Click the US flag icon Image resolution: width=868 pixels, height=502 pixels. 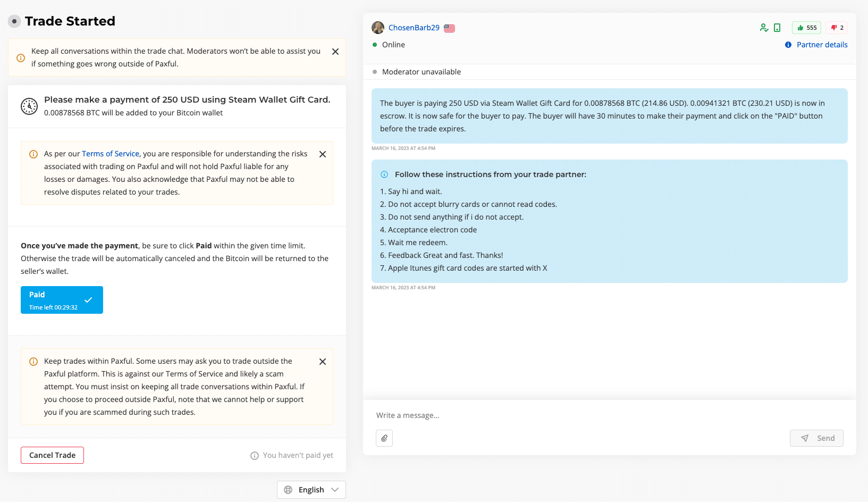[450, 28]
